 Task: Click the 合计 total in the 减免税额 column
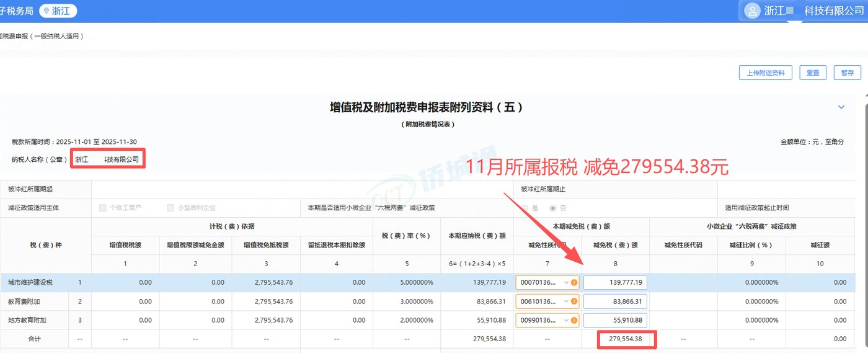tap(625, 339)
